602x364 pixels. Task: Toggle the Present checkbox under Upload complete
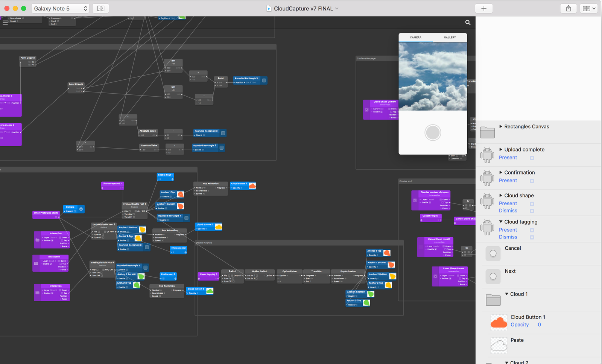click(x=532, y=158)
